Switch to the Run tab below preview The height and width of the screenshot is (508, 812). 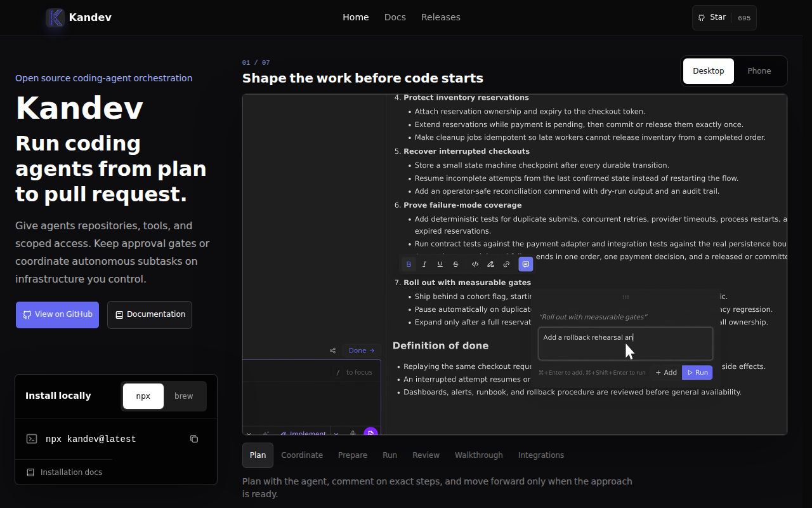pos(390,455)
